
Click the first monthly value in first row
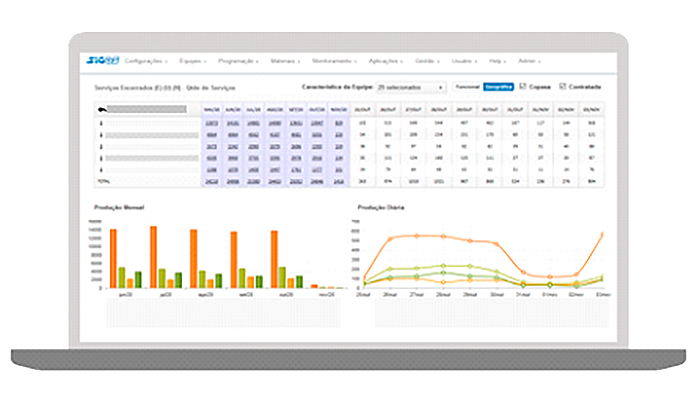(212, 122)
